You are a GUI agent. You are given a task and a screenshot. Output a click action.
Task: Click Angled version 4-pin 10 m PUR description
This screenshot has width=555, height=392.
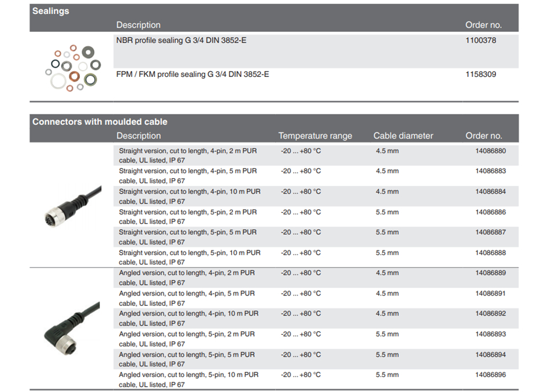188,319
